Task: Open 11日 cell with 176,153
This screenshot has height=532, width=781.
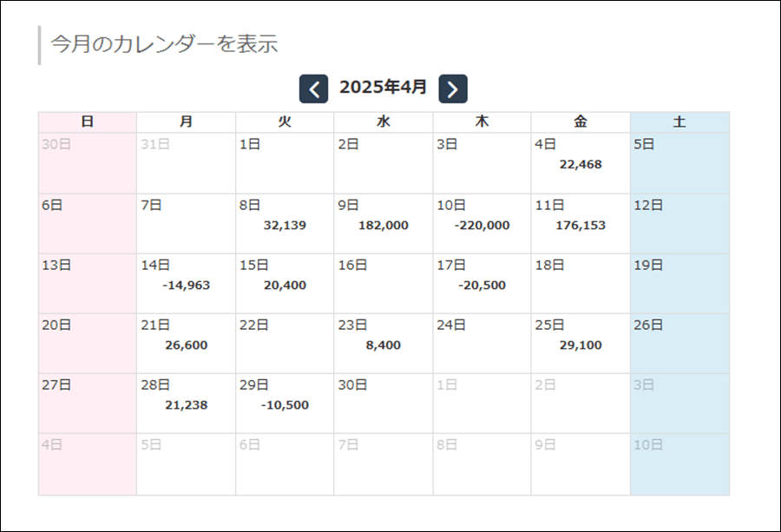Action: point(581,224)
